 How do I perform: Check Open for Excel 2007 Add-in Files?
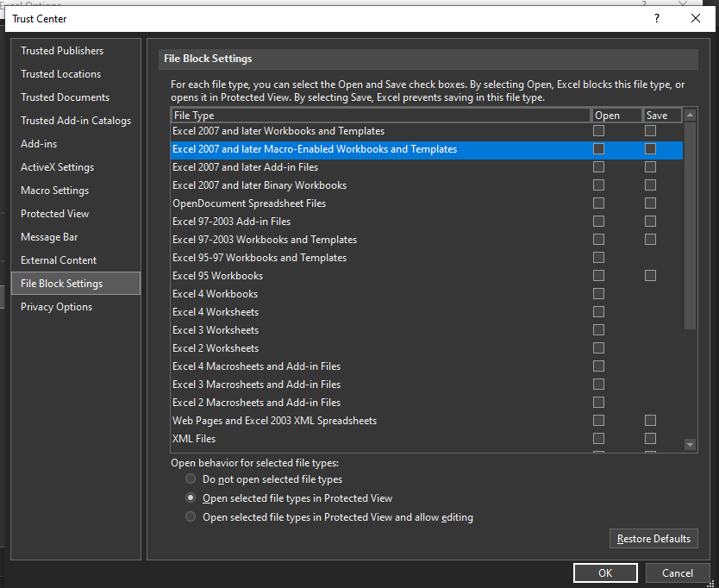(x=598, y=167)
